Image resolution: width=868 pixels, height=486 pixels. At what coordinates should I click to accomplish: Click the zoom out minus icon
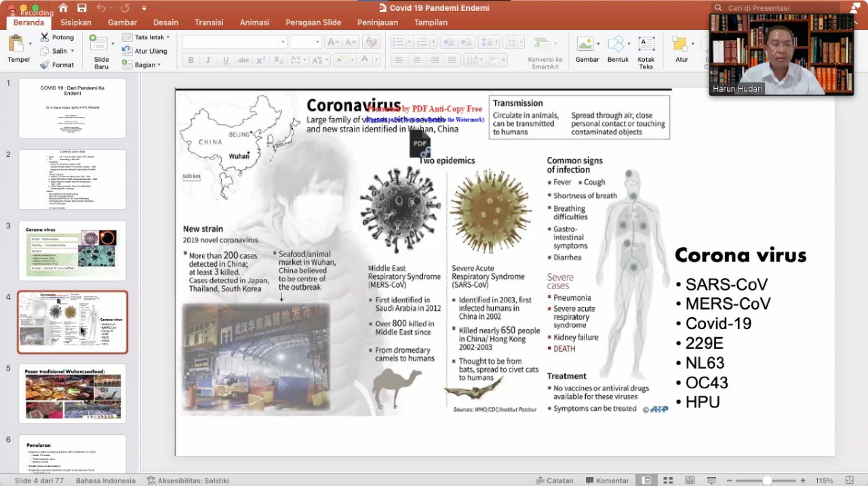tap(728, 481)
